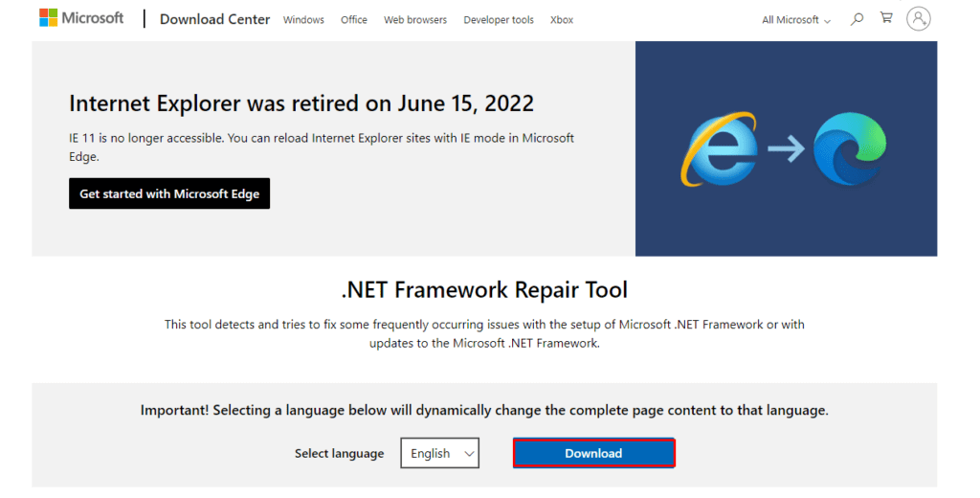Open the Xbox nav item
This screenshot has height=498, width=980.
tap(562, 20)
